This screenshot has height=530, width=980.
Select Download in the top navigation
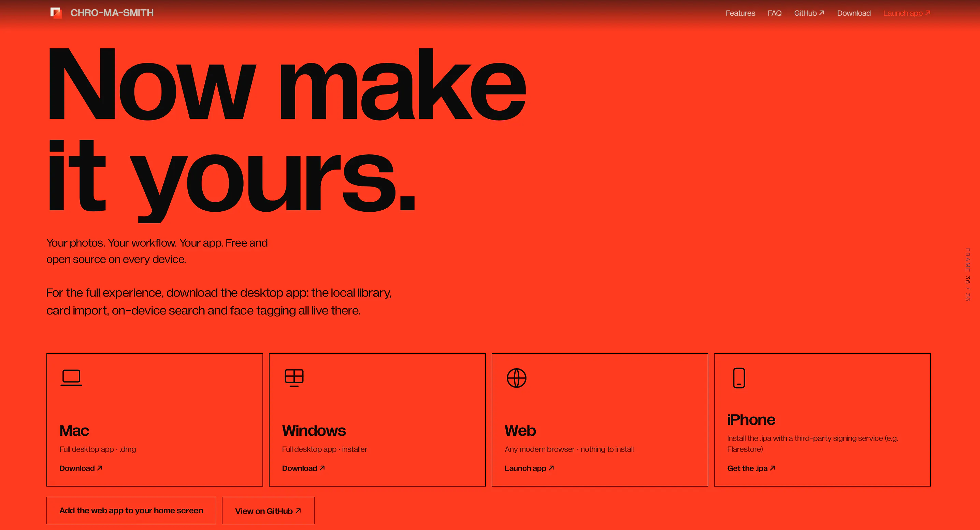click(853, 13)
